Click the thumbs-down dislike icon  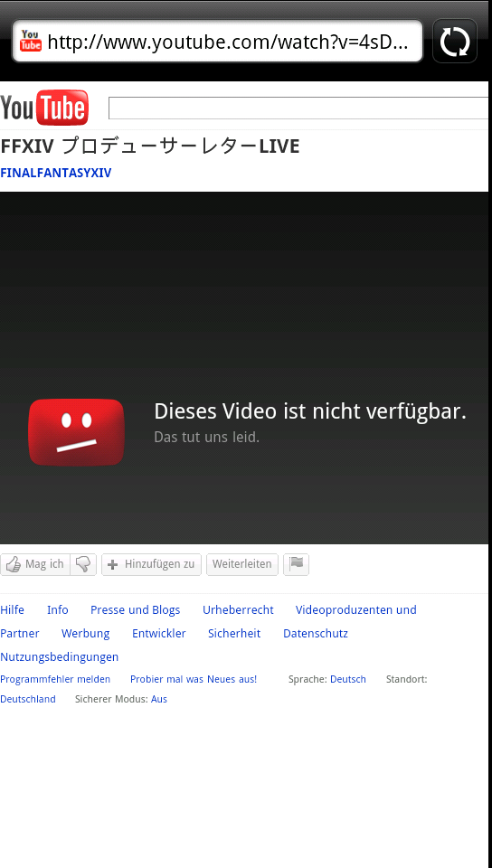coord(83,564)
